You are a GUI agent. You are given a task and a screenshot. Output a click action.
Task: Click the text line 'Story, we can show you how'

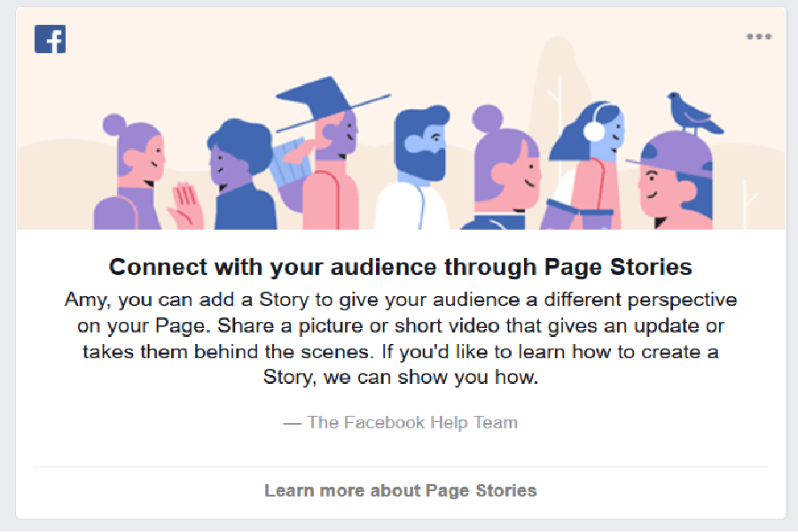[x=401, y=376]
